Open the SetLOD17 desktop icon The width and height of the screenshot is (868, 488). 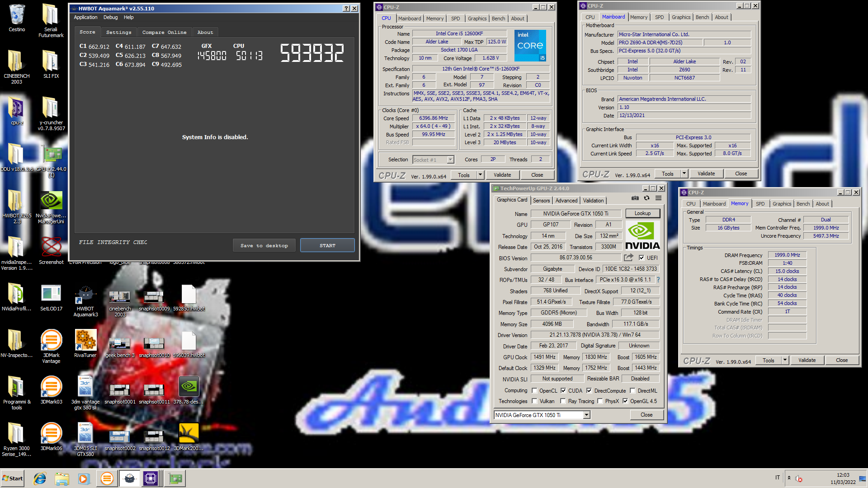coord(51,297)
